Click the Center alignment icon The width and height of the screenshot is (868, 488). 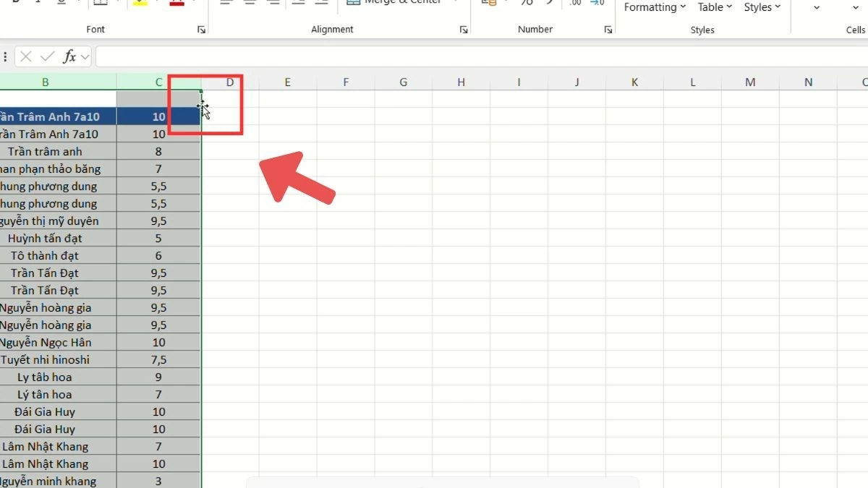point(250,3)
